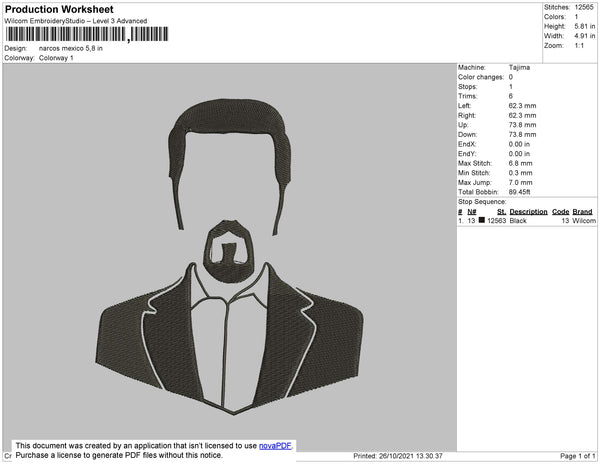Click the black thread color swatch
The width and height of the screenshot is (600, 464).
(x=482, y=220)
